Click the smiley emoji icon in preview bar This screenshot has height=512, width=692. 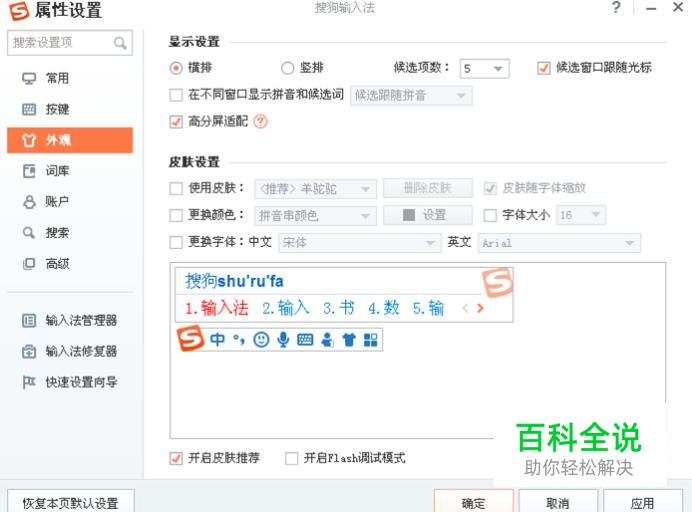261,339
